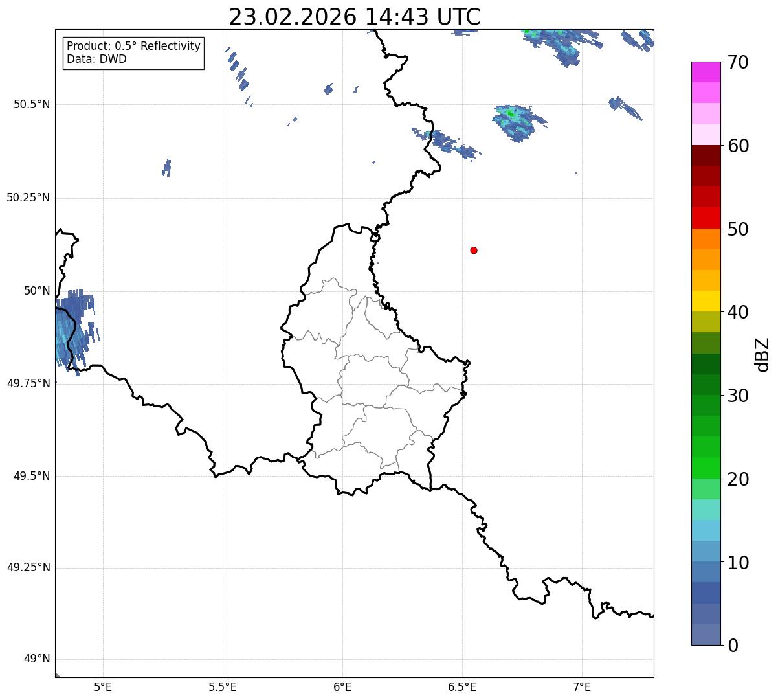Viewport: 778px width, 700px height.
Task: Click the 6°E longitude label
Action: pyautogui.click(x=342, y=686)
